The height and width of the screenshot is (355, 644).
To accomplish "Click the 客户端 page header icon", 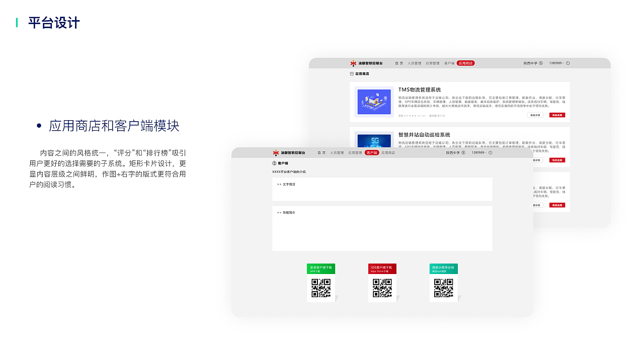I will 274,163.
